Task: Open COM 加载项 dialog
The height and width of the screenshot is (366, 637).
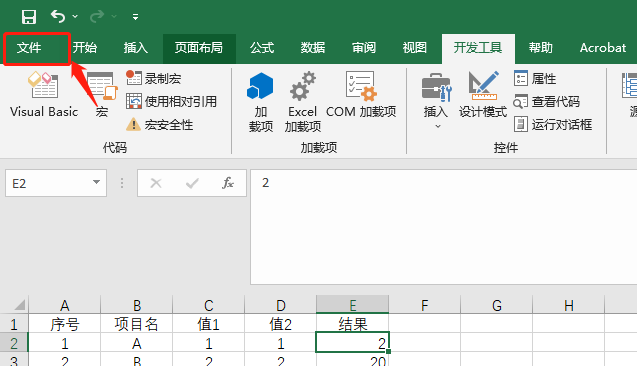Action: 361,95
